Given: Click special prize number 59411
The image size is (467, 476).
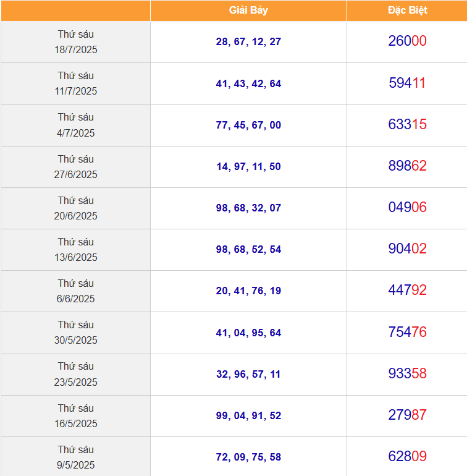Looking at the screenshot, I should tap(407, 83).
